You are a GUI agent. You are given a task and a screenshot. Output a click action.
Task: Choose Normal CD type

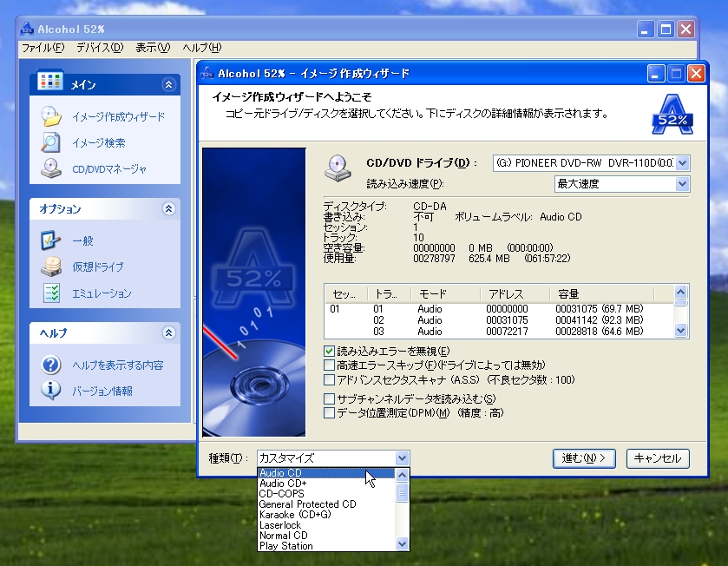pos(326,536)
